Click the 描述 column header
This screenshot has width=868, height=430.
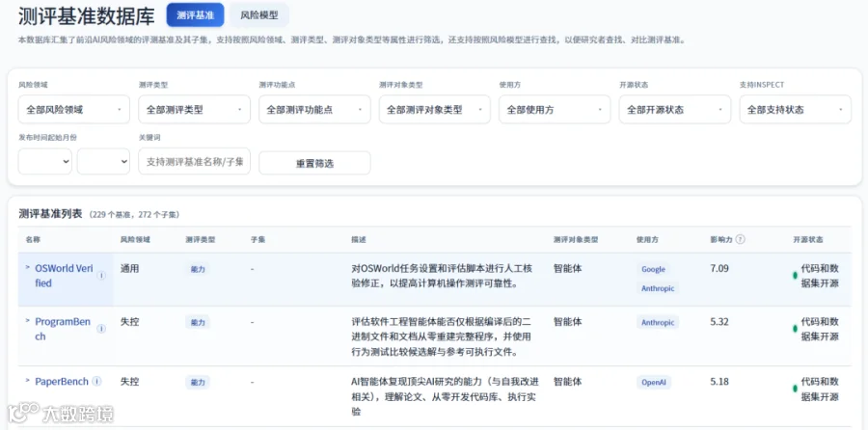(359, 240)
